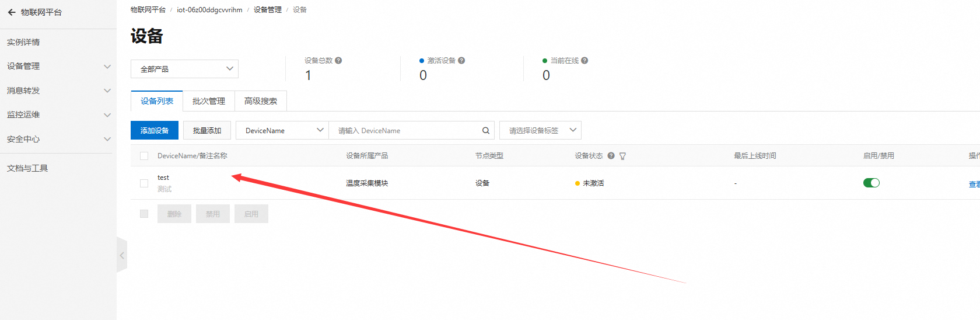Switch to the 高级搜索 tab
Image resolution: width=980 pixels, height=320 pixels.
[x=260, y=101]
